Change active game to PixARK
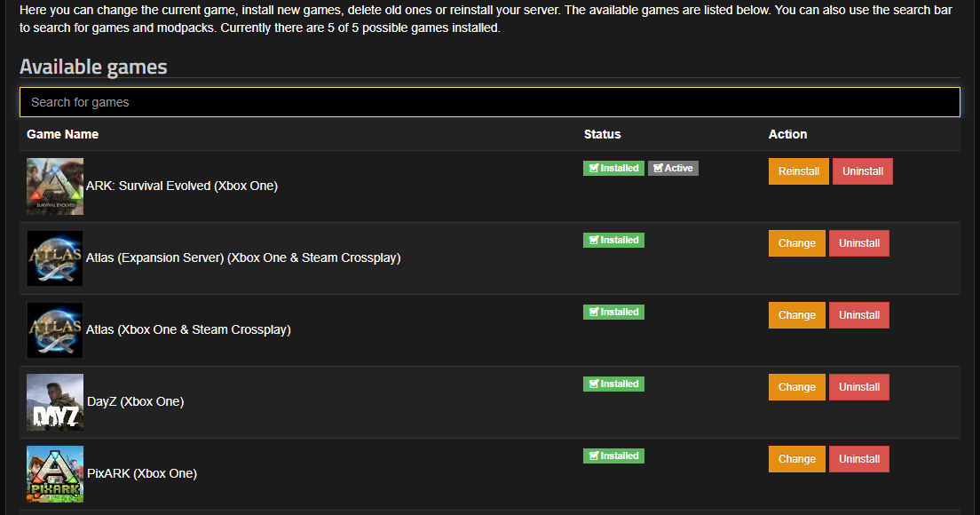This screenshot has width=980, height=515. coord(797,459)
